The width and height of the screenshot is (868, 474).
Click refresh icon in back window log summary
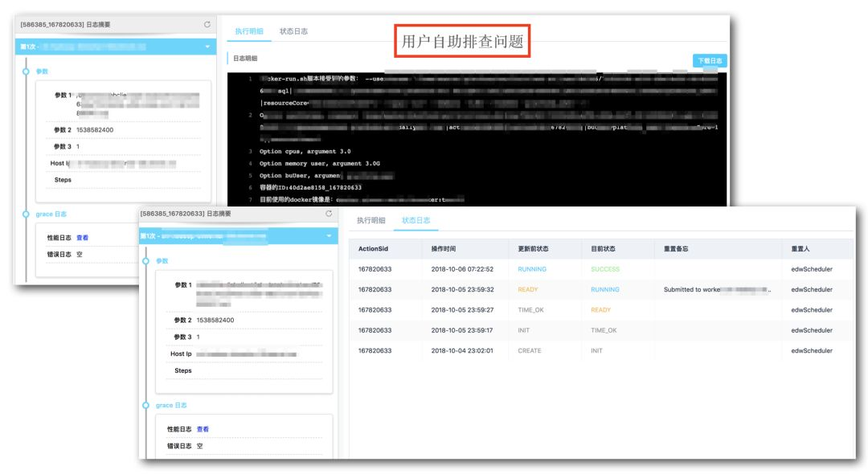point(207,24)
